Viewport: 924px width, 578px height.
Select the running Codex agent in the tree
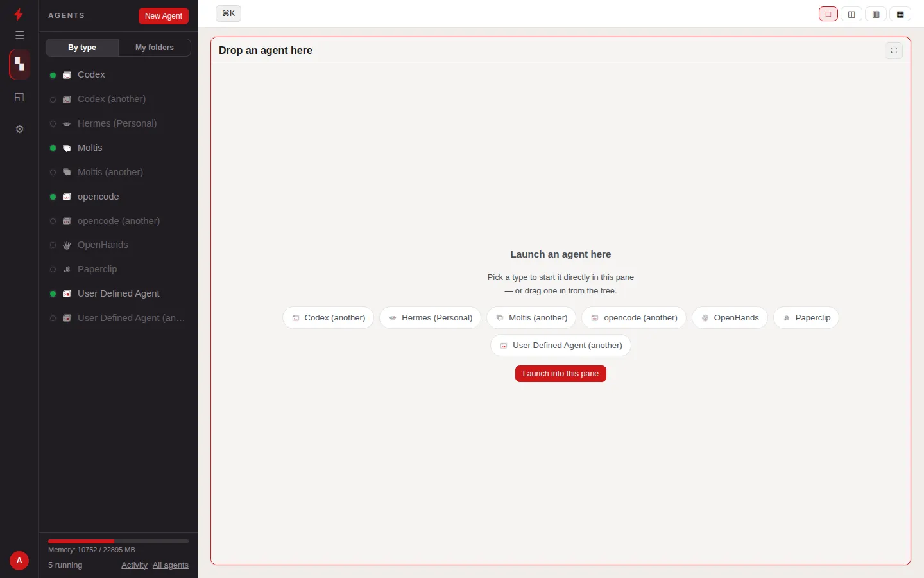pos(118,75)
